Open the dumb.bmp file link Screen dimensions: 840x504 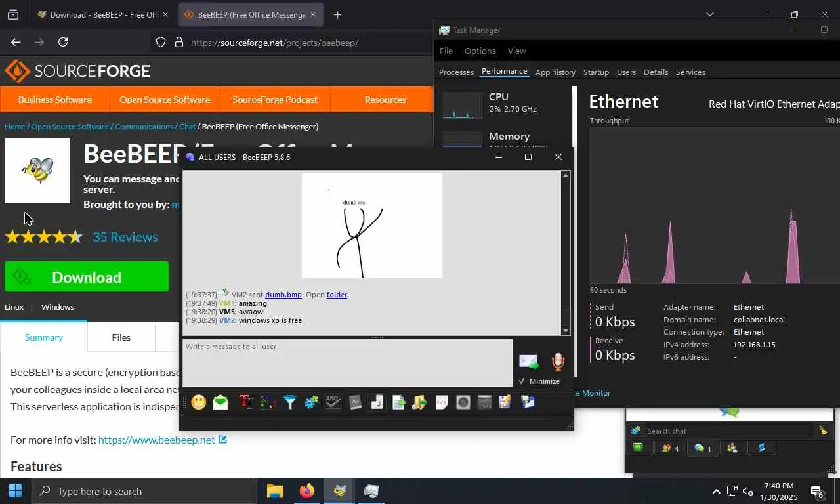click(x=283, y=295)
